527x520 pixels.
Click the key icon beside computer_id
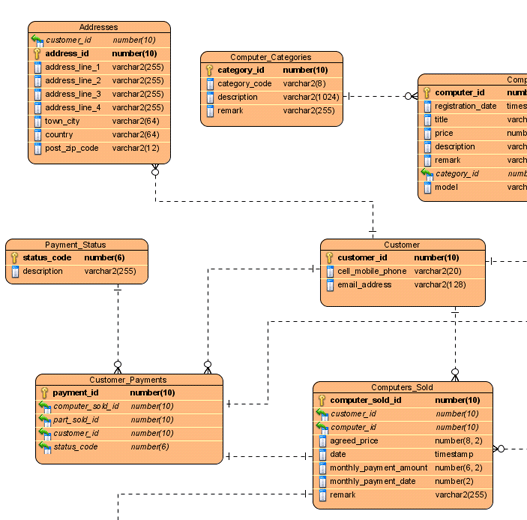(x=427, y=93)
